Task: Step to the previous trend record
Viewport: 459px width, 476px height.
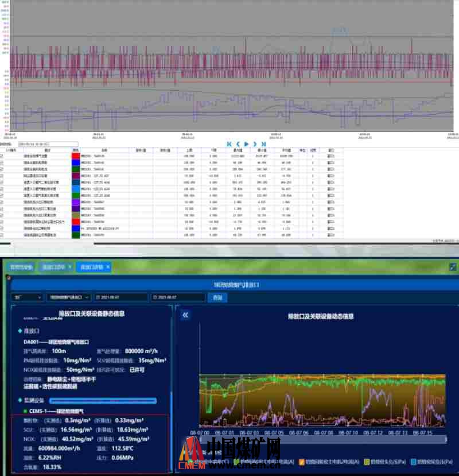Action: click(238, 144)
